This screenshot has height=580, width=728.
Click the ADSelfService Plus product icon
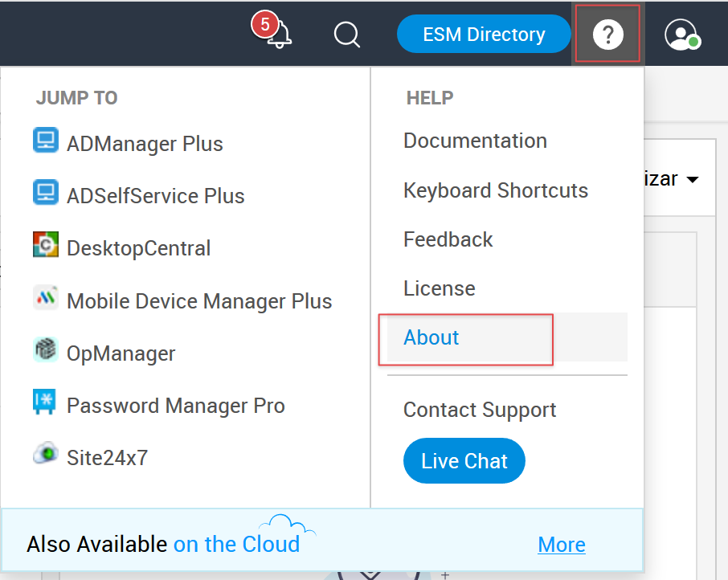(46, 192)
